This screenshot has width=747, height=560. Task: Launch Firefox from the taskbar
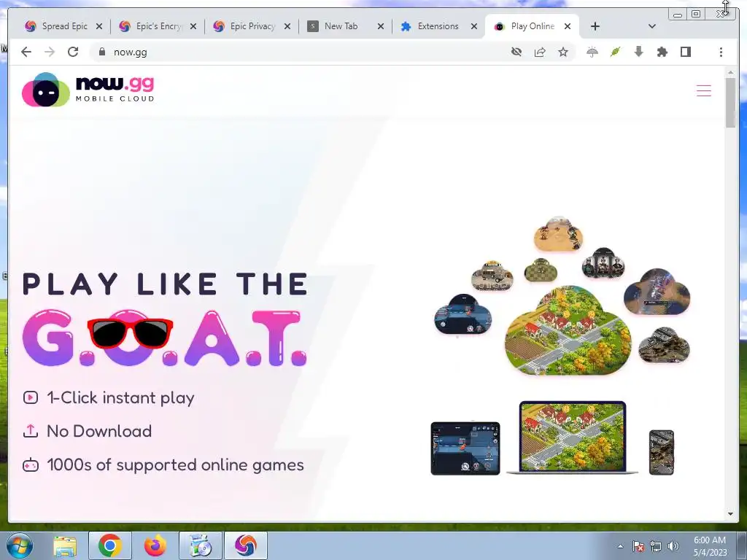[155, 545]
